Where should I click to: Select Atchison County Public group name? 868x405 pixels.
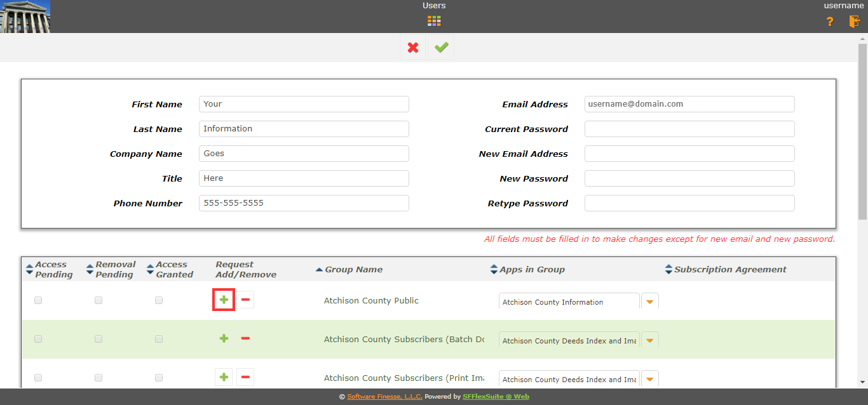[371, 301]
